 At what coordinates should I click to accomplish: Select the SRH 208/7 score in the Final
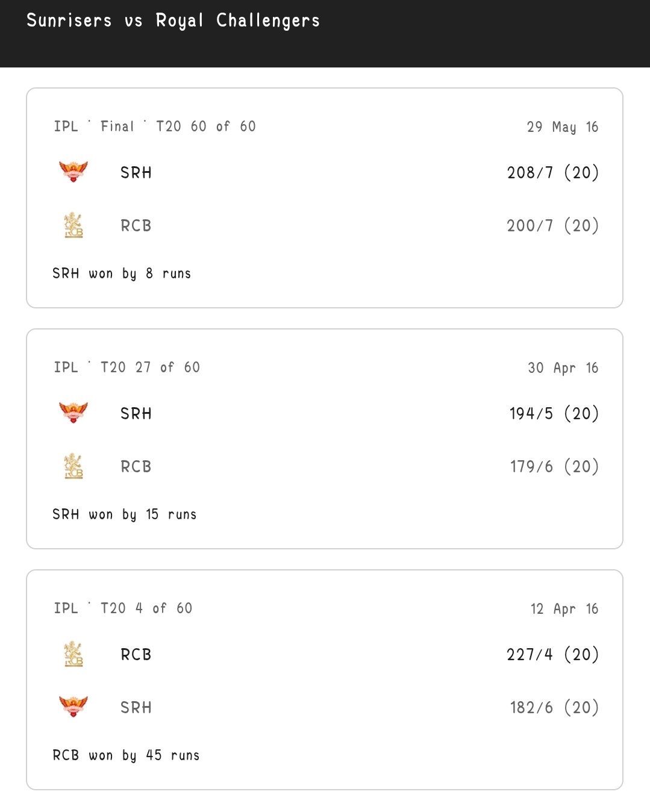552,173
